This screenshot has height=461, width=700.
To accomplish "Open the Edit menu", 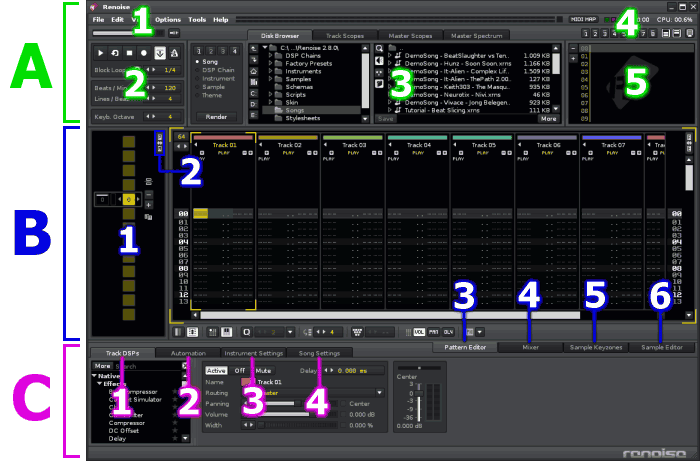I will click(x=117, y=20).
